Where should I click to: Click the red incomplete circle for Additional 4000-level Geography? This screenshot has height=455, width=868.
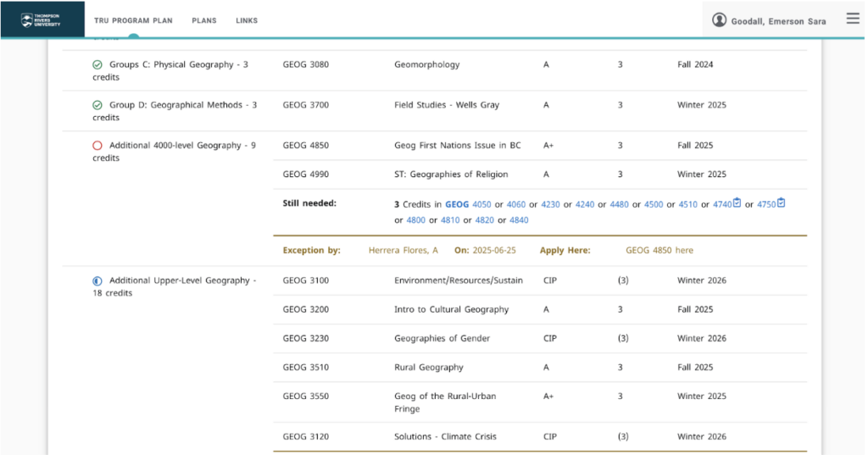tap(97, 146)
